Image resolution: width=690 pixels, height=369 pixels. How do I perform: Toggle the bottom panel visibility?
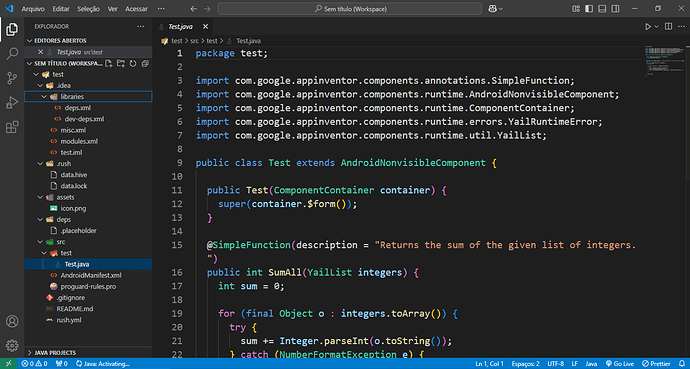[602, 9]
